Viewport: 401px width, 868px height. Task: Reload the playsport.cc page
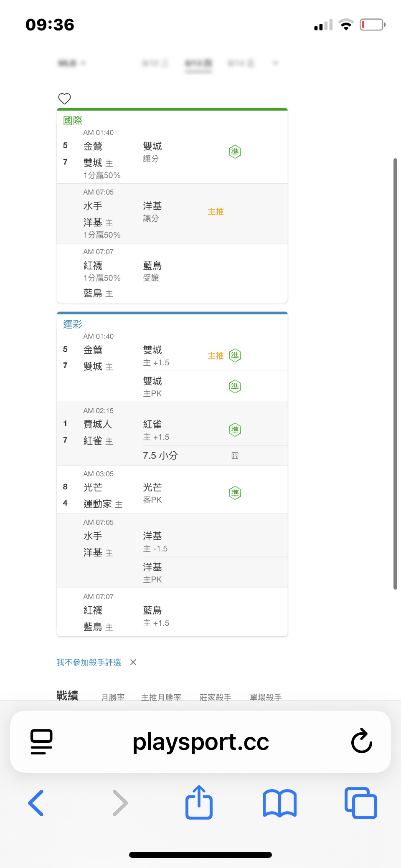(x=361, y=741)
